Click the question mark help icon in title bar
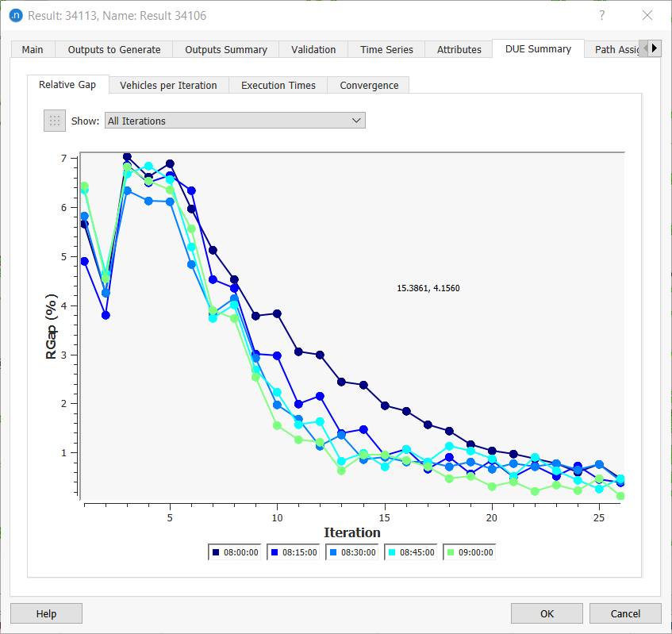672x634 pixels. tap(602, 15)
